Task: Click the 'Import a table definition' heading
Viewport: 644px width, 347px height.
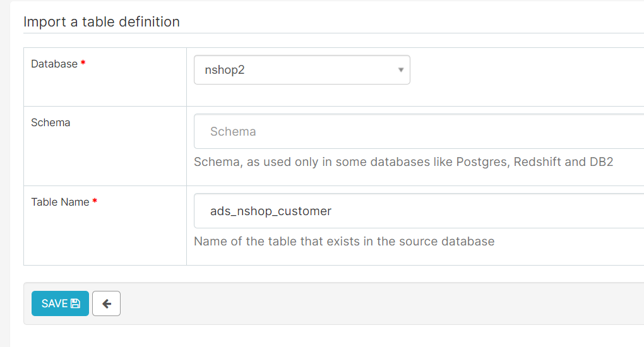Action: click(102, 21)
